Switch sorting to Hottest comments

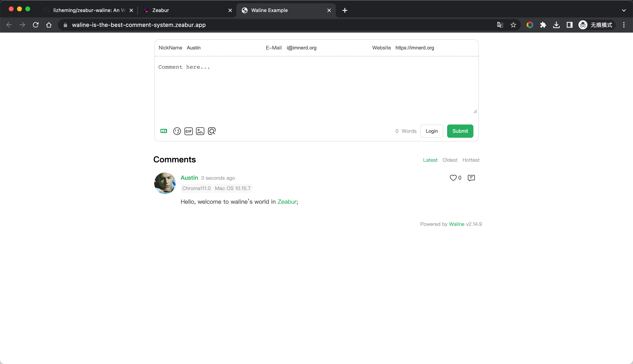coord(471,160)
